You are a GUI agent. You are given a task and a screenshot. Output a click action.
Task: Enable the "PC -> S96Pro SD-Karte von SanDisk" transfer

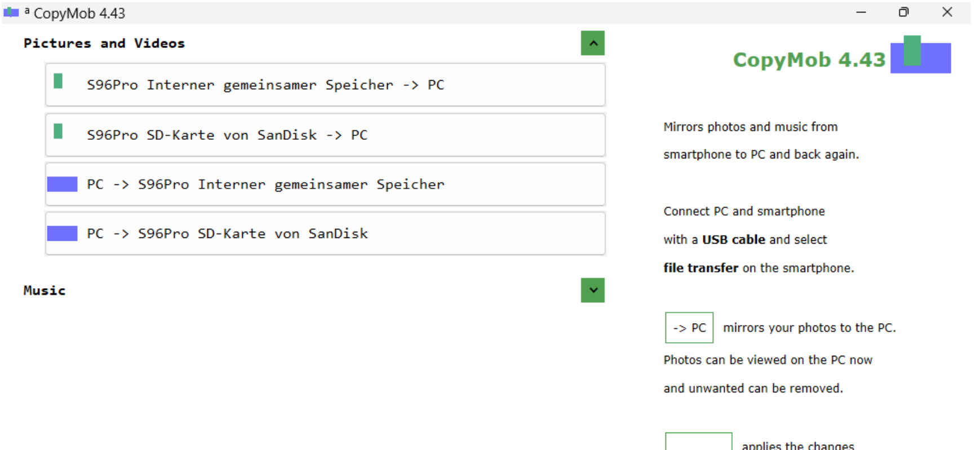click(325, 233)
